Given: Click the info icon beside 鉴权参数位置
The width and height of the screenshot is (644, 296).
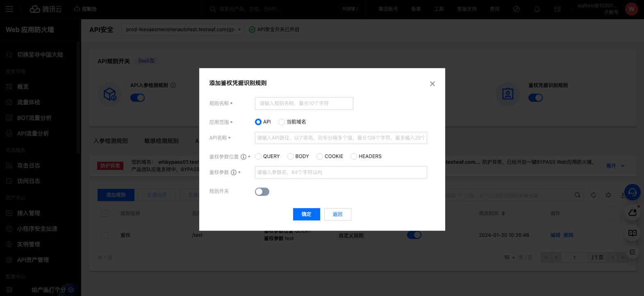Looking at the screenshot, I should pos(243,157).
